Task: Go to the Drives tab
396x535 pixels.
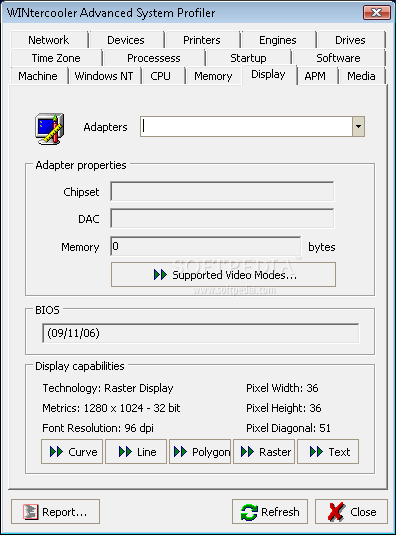Action: pyautogui.click(x=350, y=40)
